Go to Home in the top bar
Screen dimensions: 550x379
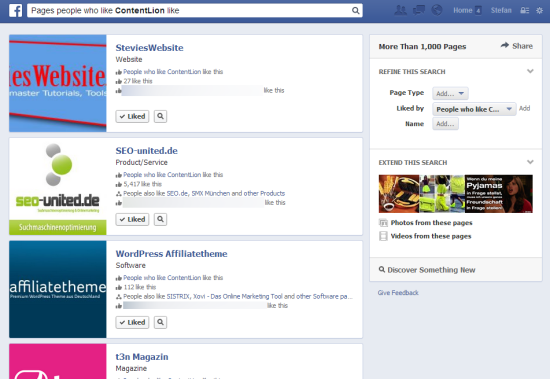click(463, 11)
